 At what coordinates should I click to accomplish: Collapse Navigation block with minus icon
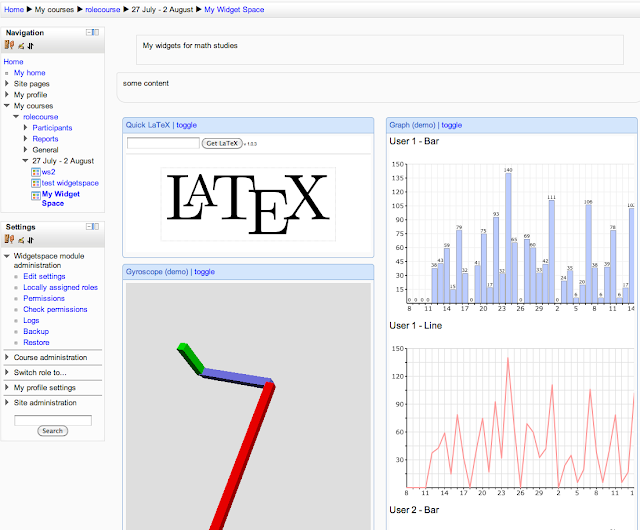(x=89, y=32)
